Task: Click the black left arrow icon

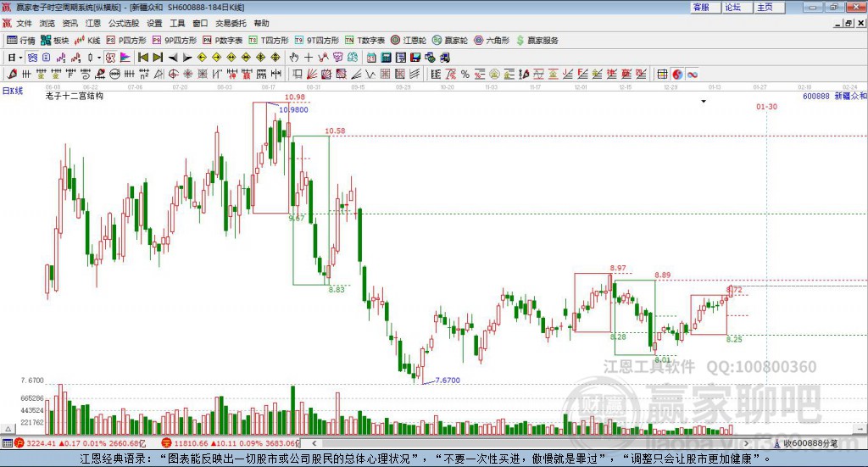Action: [173, 58]
